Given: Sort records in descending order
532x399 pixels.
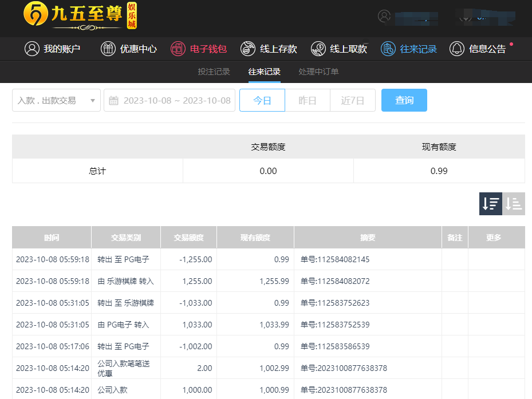Looking at the screenshot, I should point(491,204).
